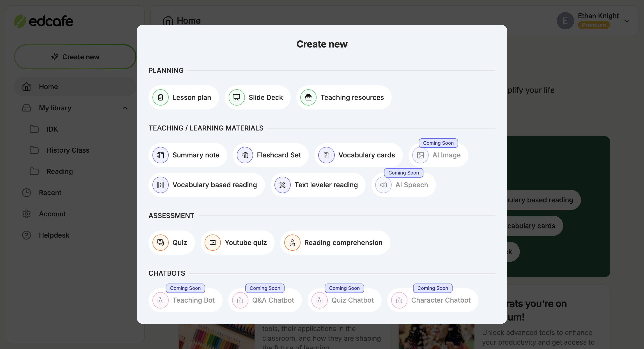The height and width of the screenshot is (349, 644).
Task: Click the Q&A Chatbot robot icon
Action: (x=240, y=300)
